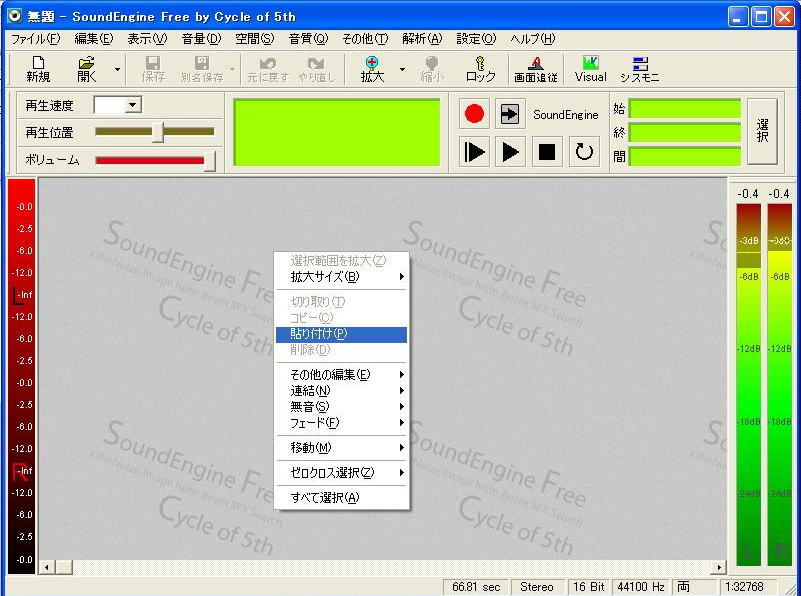This screenshot has width=801, height=596.
Task: Click the play triangle button
Action: click(x=510, y=152)
